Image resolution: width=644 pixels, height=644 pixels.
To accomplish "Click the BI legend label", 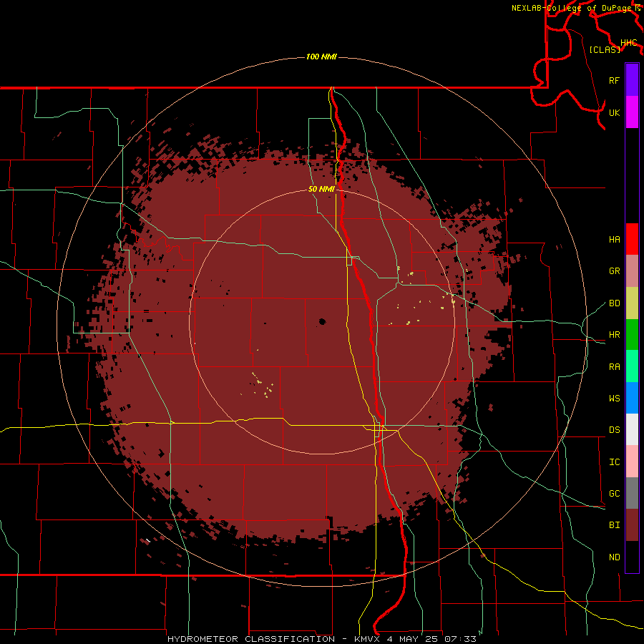I will (614, 525).
